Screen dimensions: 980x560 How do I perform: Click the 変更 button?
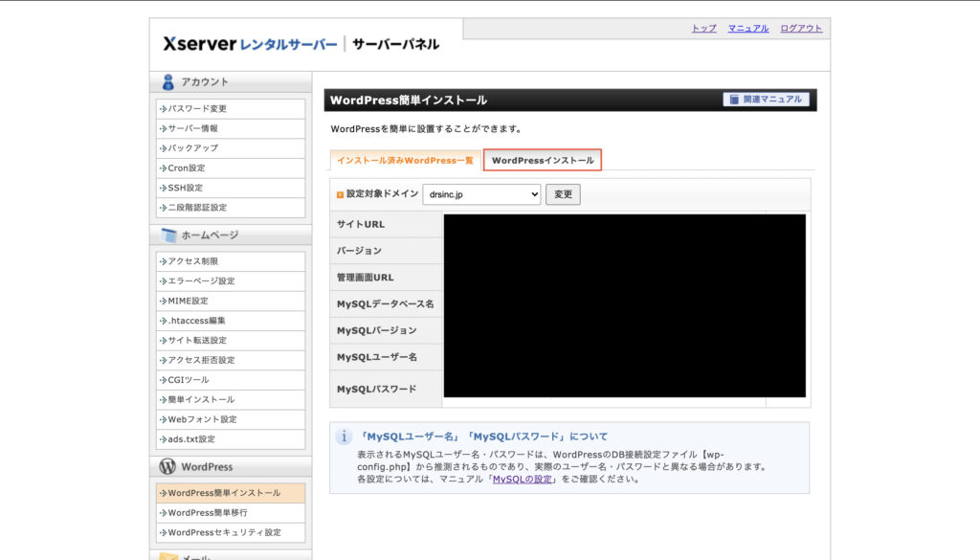[563, 194]
